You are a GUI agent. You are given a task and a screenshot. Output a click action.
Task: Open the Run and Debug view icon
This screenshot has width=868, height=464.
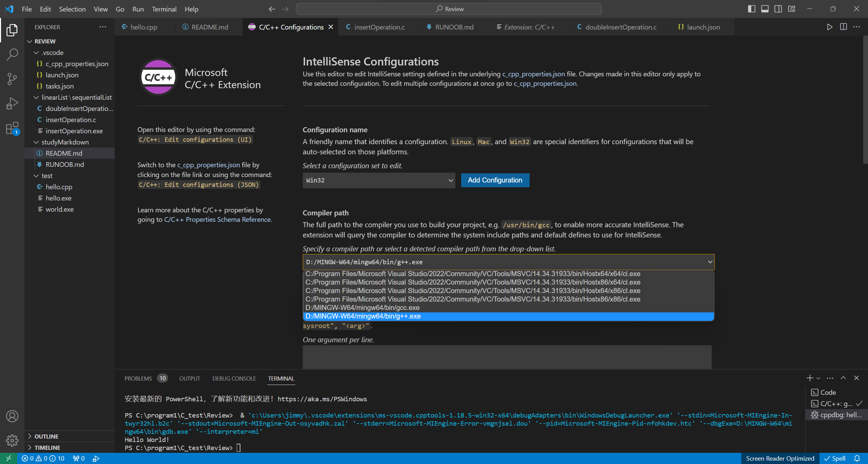click(12, 103)
